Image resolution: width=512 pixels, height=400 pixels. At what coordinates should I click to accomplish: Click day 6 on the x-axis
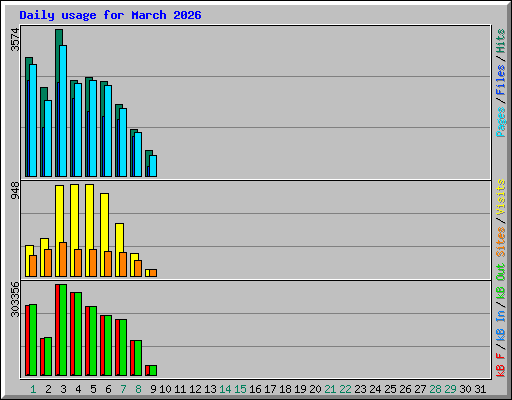108,389
